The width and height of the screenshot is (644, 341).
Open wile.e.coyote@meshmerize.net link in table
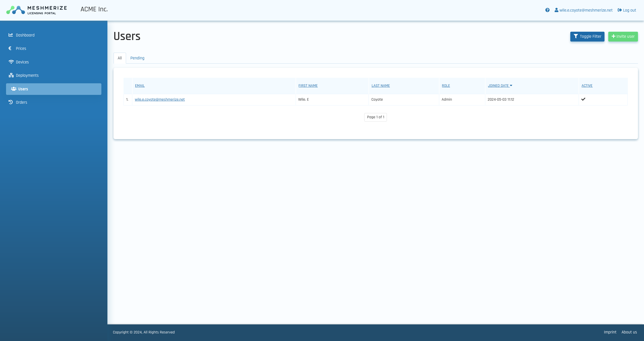160,99
